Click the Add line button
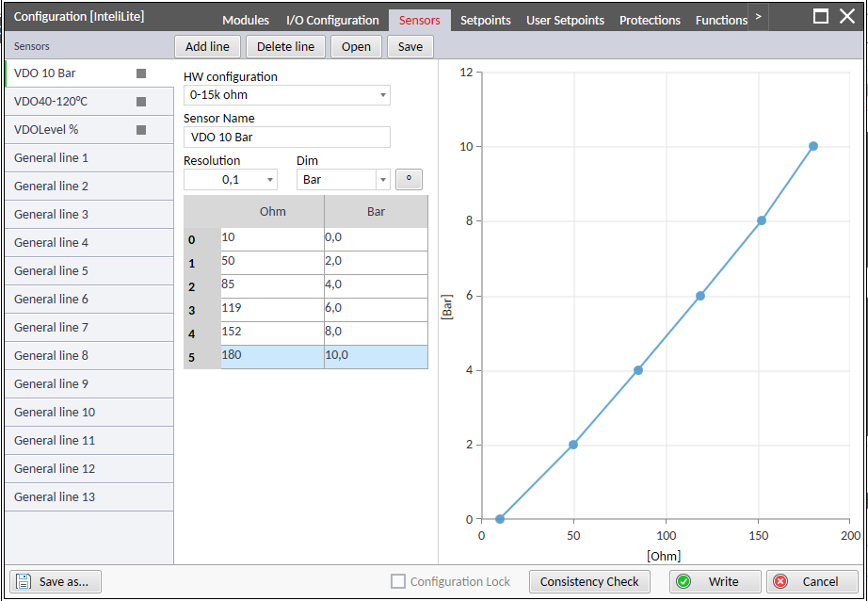Viewport: 868px width, 601px height. [207, 45]
